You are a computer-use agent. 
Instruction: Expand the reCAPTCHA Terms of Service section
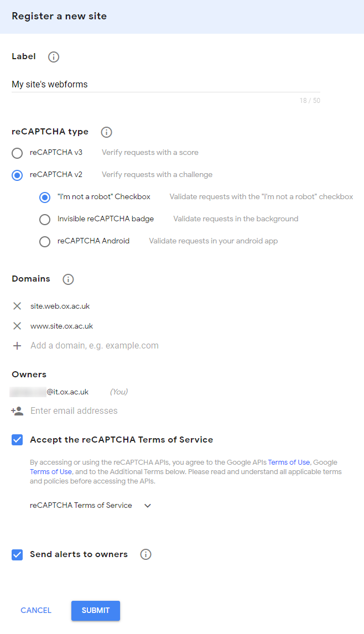tap(147, 506)
